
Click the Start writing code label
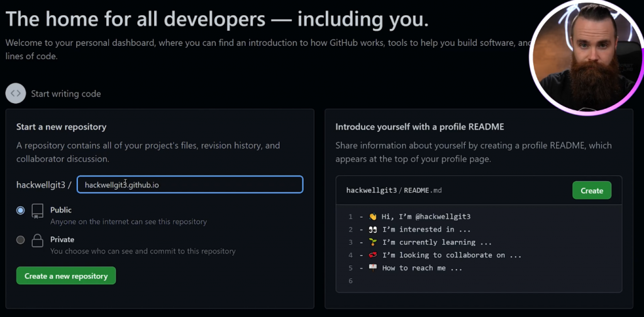coord(66,94)
